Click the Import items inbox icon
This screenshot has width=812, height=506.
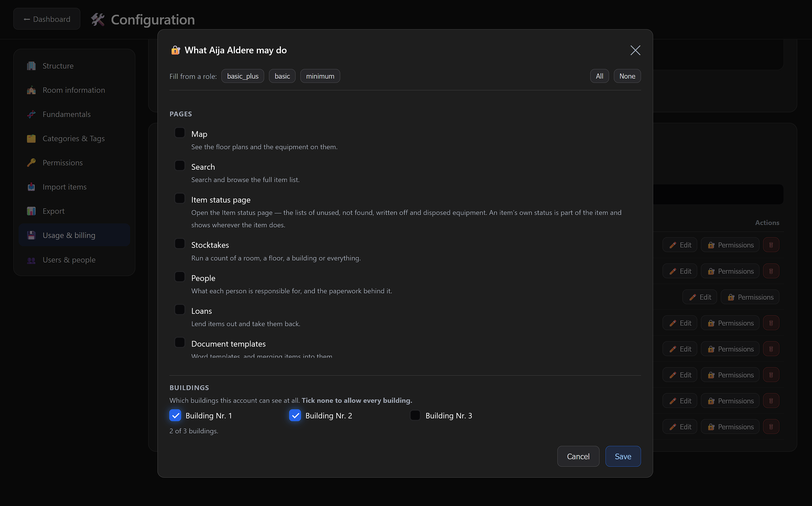(31, 187)
